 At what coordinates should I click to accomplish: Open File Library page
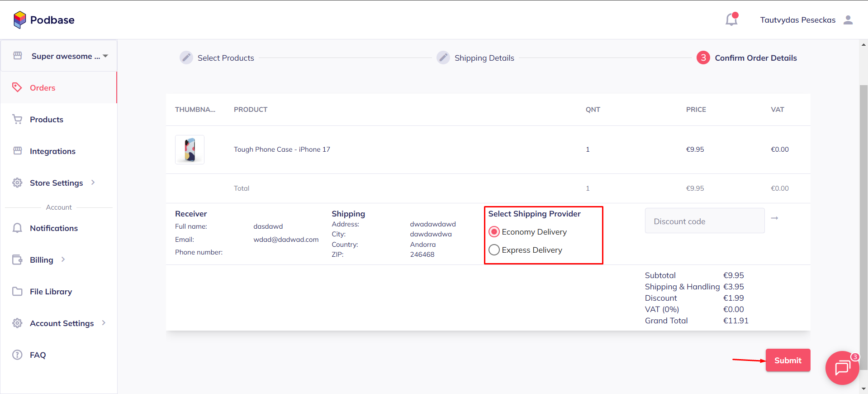(51, 292)
